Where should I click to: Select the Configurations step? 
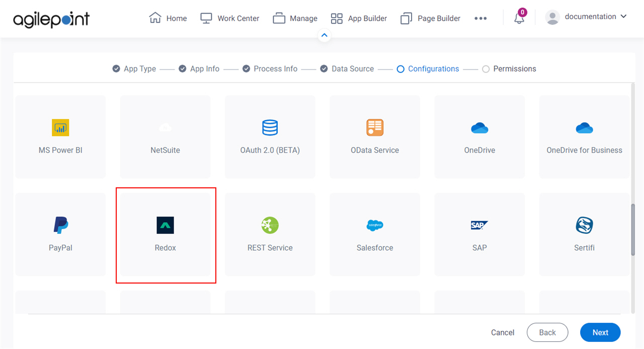pos(428,69)
